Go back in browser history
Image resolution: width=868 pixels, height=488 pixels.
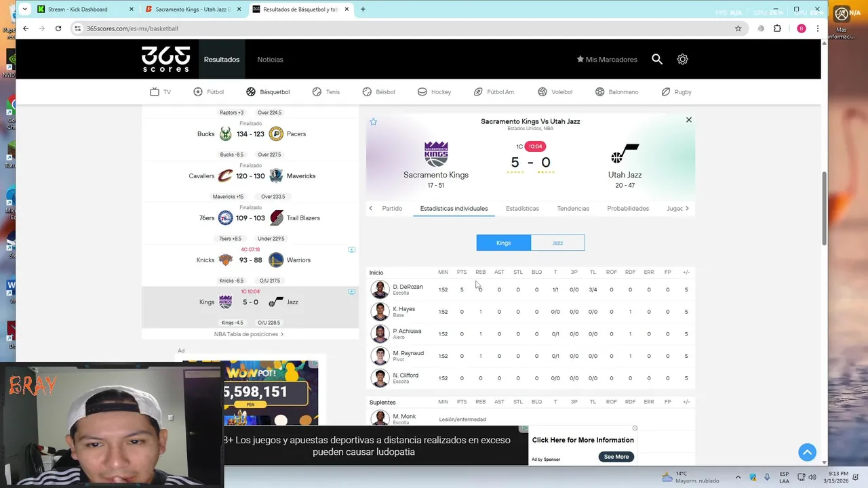click(26, 28)
